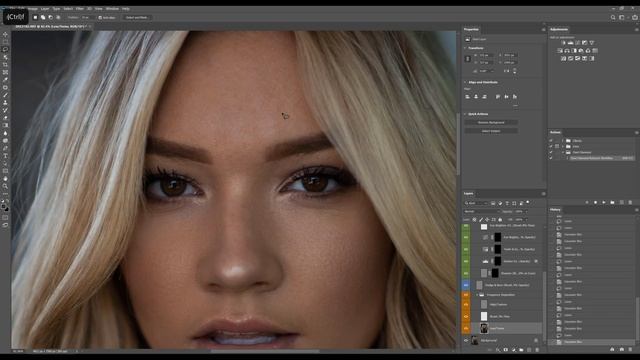
Task: Toggle the Anti-alias checkbox
Action: [100, 18]
